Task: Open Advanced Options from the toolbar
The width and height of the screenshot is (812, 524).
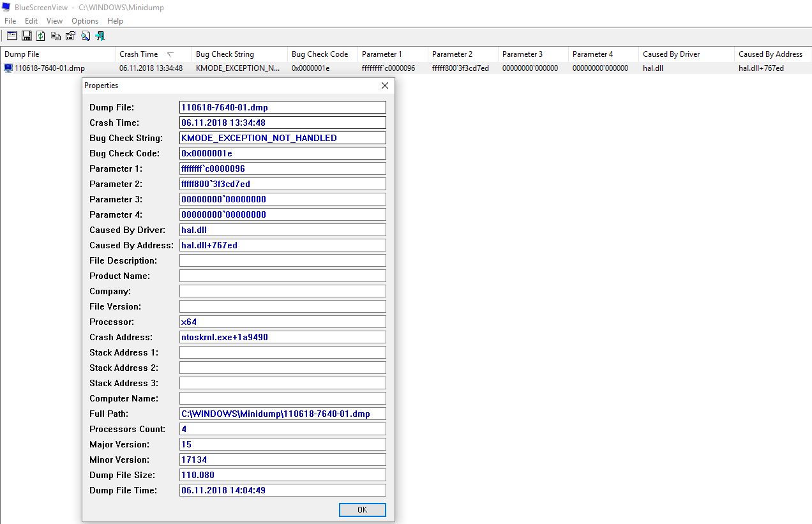Action: pyautogui.click(x=11, y=36)
